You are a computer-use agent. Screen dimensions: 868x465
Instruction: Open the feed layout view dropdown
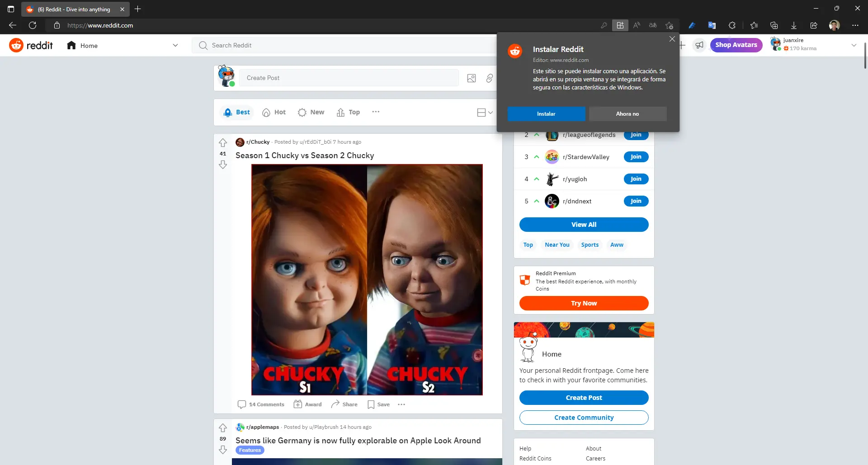(485, 113)
